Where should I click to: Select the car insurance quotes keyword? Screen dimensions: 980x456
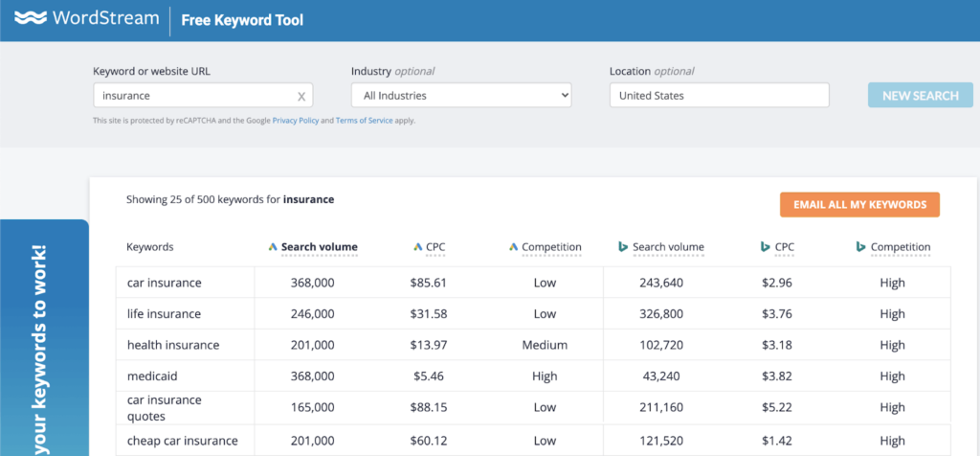(165, 408)
